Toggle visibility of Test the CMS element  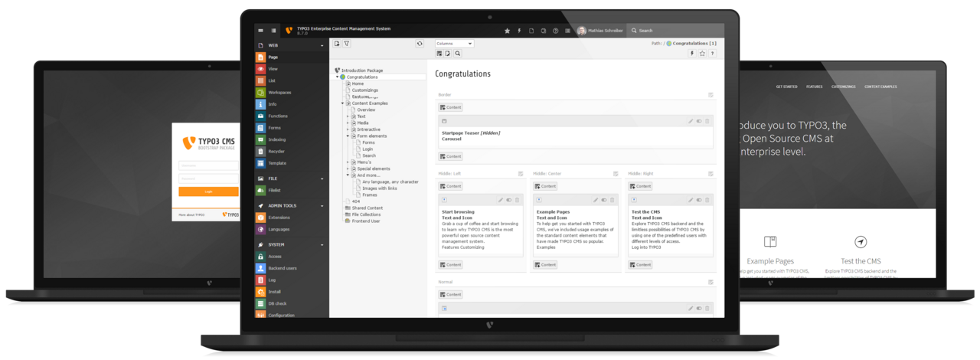click(698, 200)
